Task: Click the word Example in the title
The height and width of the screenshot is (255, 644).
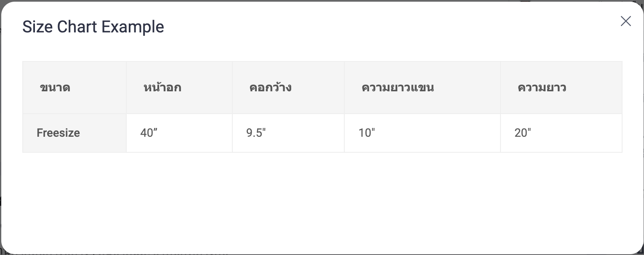Action: point(133,27)
